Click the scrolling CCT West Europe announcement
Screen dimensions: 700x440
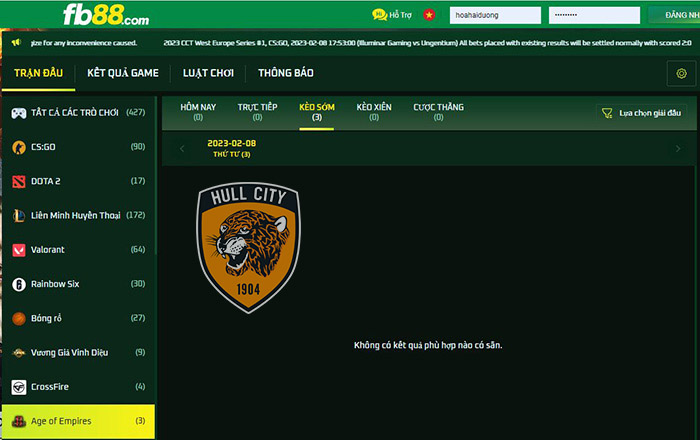(427, 43)
